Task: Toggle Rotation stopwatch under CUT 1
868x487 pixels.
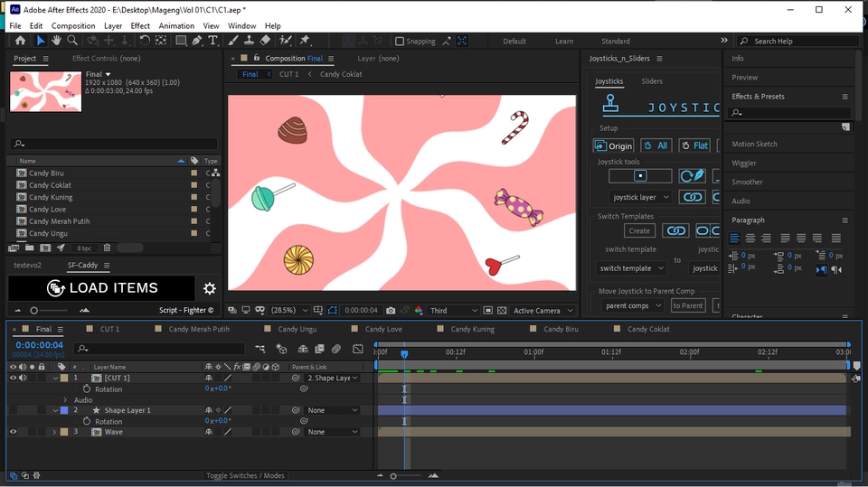Action: [x=87, y=389]
